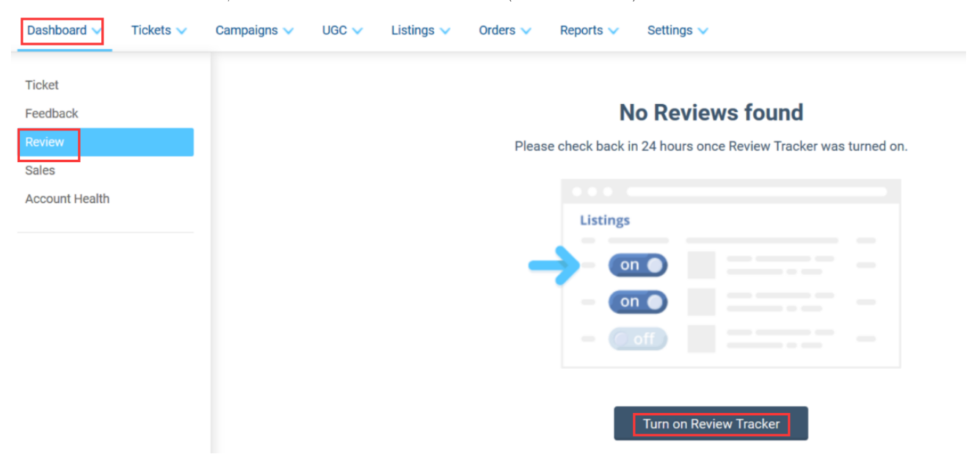Expand the chevron next to Dashboard
The width and height of the screenshot is (980, 454).
tap(96, 32)
